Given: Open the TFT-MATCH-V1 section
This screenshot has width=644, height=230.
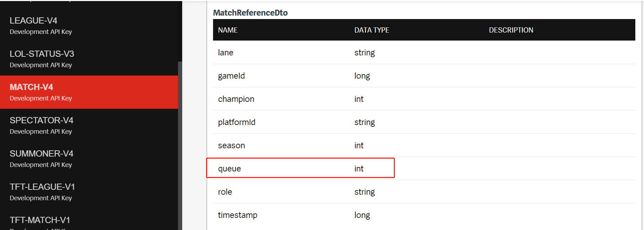Looking at the screenshot, I should click(40, 220).
